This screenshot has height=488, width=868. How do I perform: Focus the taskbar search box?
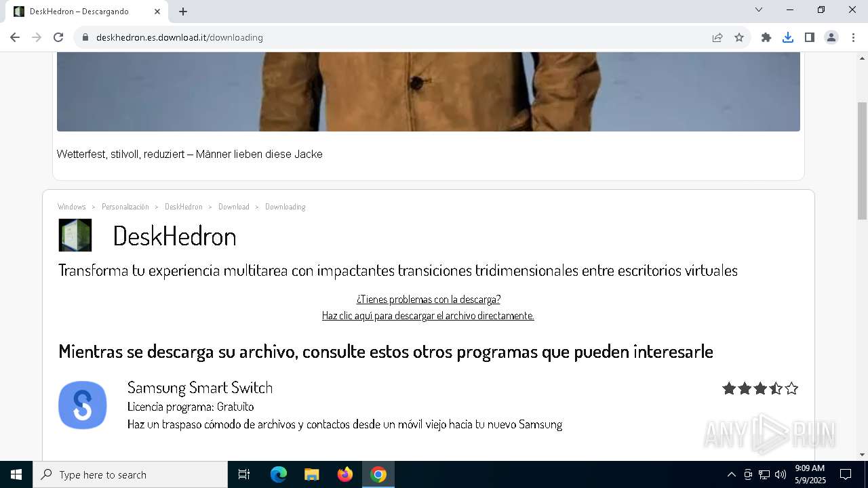pos(130,474)
